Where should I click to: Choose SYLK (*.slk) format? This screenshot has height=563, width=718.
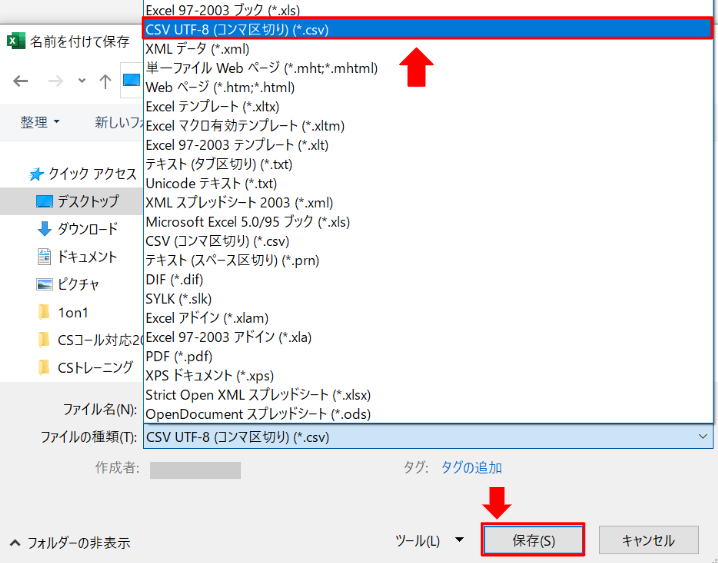(428, 298)
